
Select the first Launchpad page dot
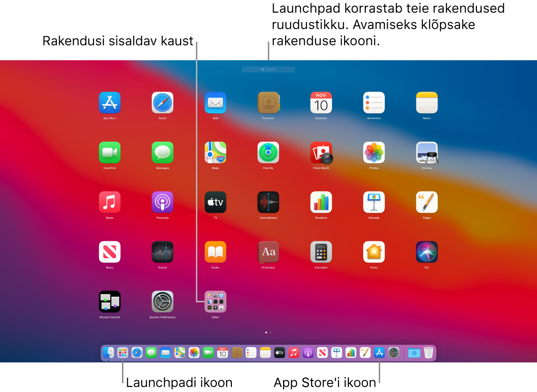pos(266,332)
